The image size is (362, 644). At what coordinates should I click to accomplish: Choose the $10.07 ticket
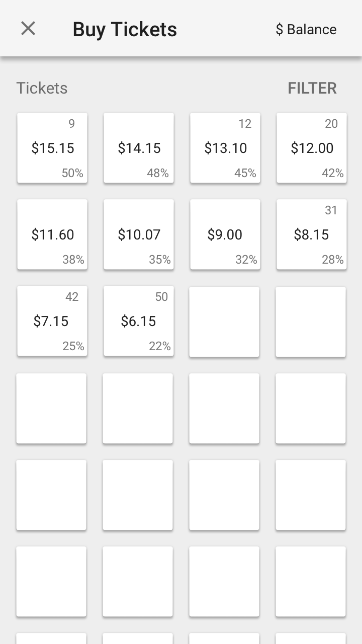click(x=139, y=234)
